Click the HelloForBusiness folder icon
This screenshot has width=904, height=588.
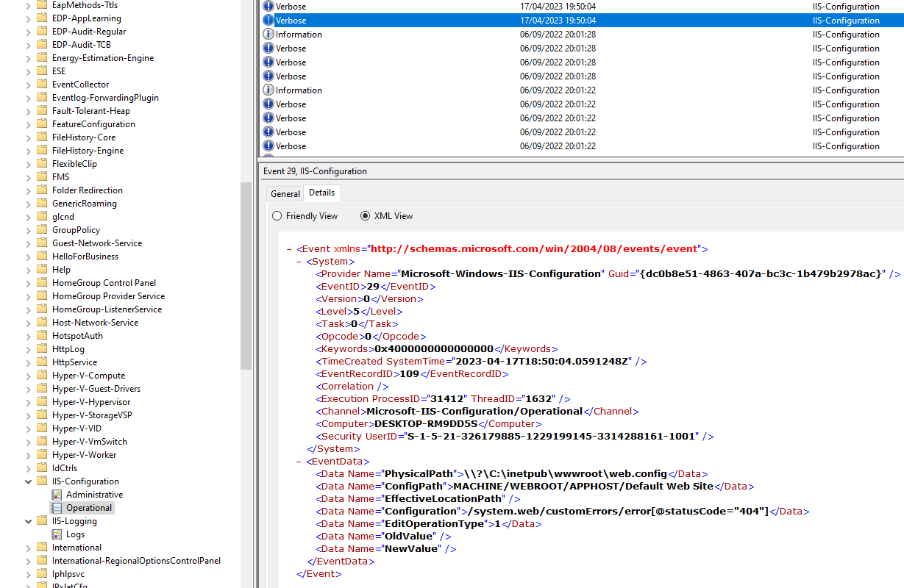pos(42,257)
